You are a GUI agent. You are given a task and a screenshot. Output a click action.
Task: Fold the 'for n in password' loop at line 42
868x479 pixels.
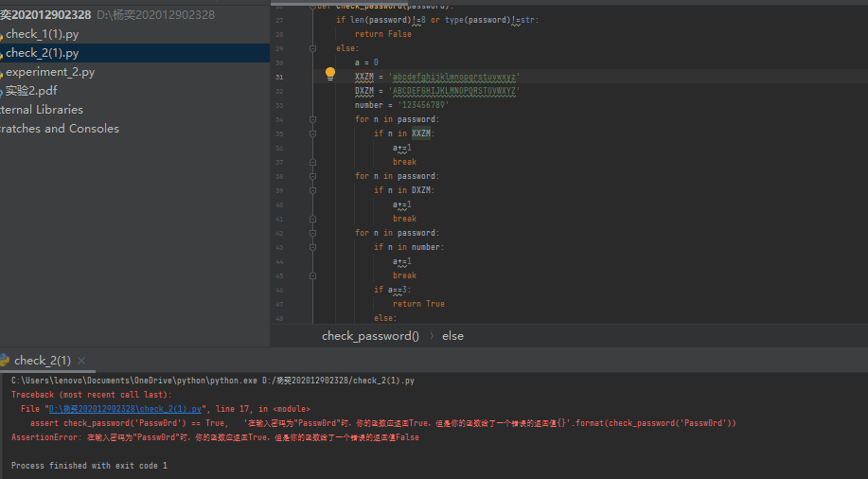pos(312,233)
